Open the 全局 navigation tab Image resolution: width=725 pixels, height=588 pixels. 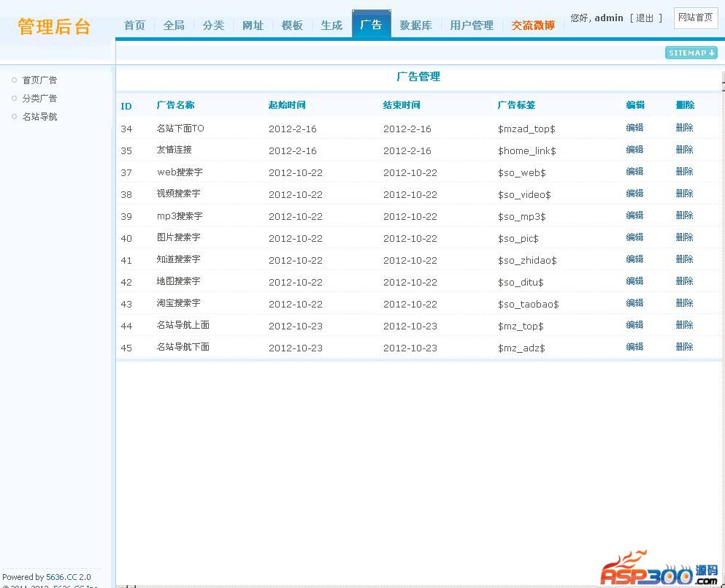[x=174, y=26]
